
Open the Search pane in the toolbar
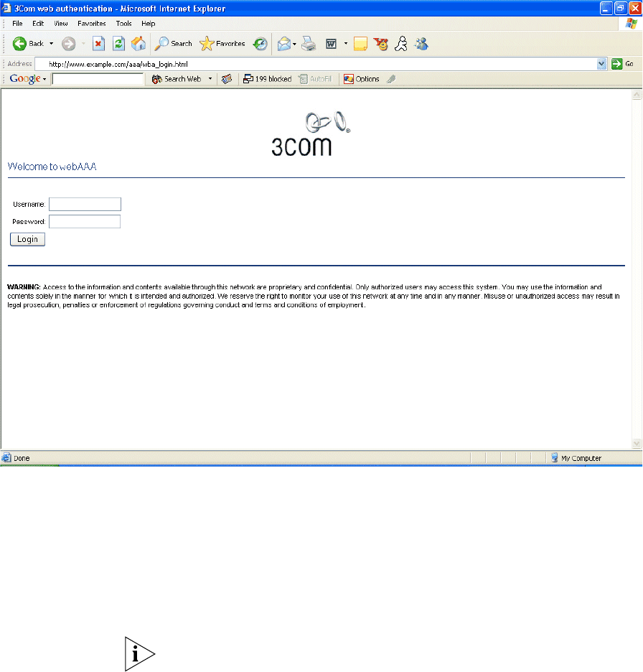click(173, 43)
